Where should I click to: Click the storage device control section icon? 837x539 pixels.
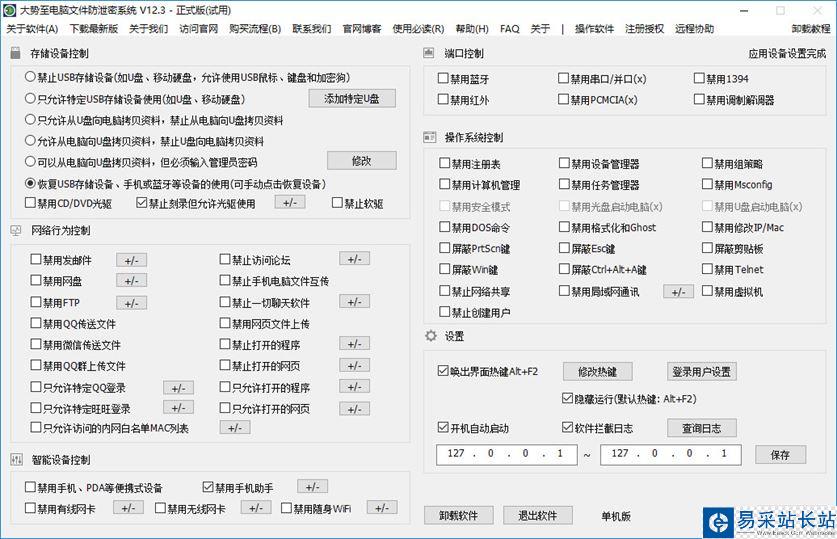coord(15,53)
